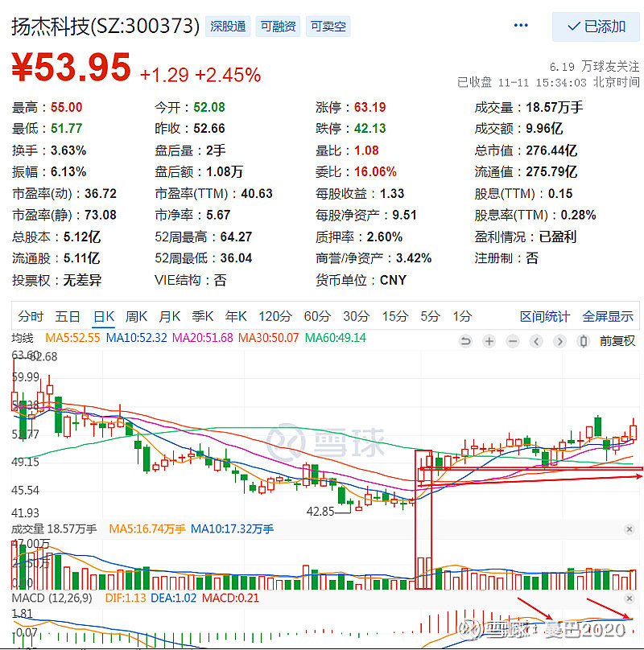The width and height of the screenshot is (644, 650).
Task: Click the DEA:1.02 indicator value
Action: pyautogui.click(x=173, y=599)
